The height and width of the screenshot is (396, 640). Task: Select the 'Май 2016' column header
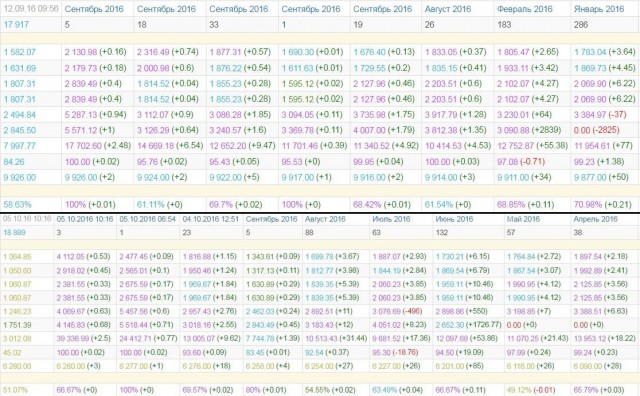click(x=523, y=219)
